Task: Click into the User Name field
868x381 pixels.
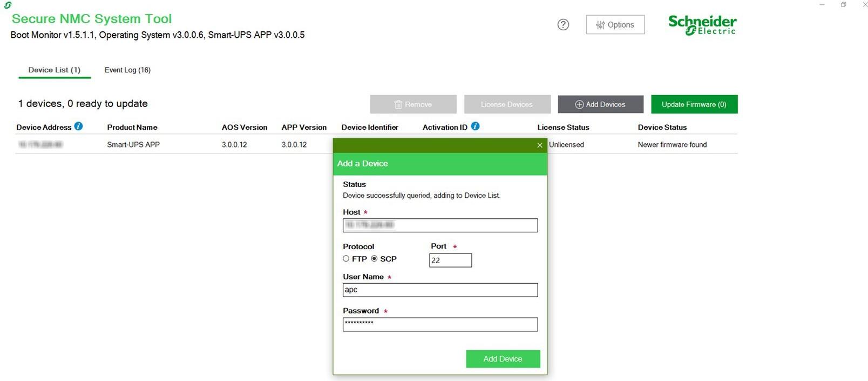Action: 440,290
